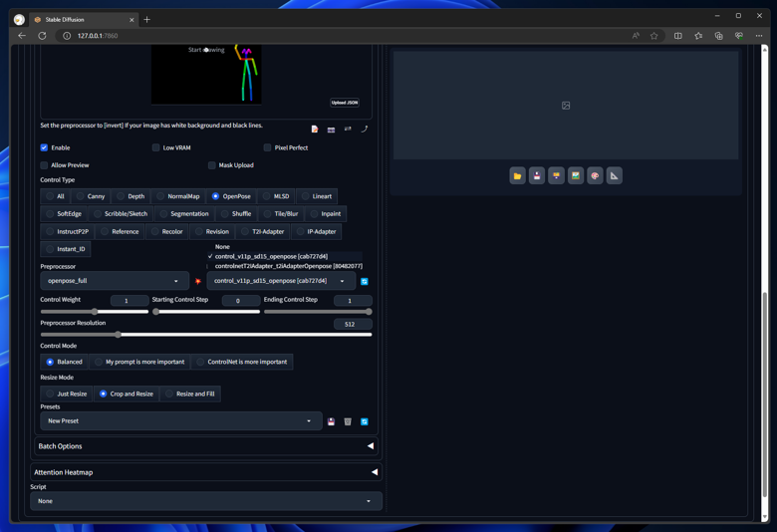777x532 pixels.
Task: Check Allow Preview
Action: pos(44,165)
